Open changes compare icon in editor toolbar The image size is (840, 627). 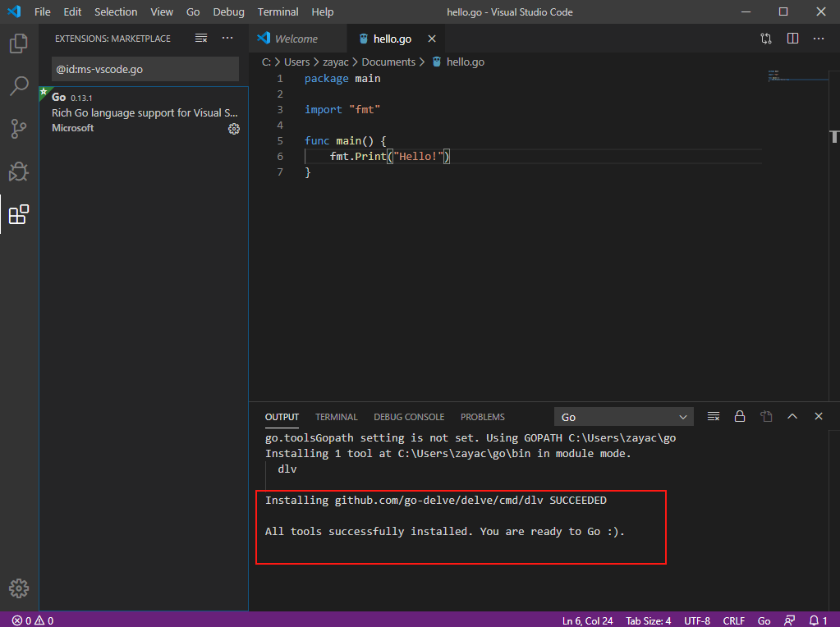(x=766, y=39)
